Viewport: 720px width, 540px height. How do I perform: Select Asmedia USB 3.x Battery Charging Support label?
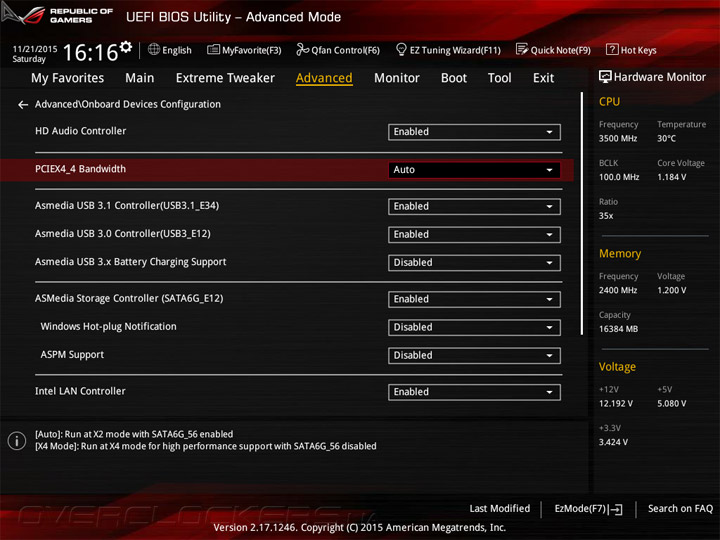coord(130,262)
